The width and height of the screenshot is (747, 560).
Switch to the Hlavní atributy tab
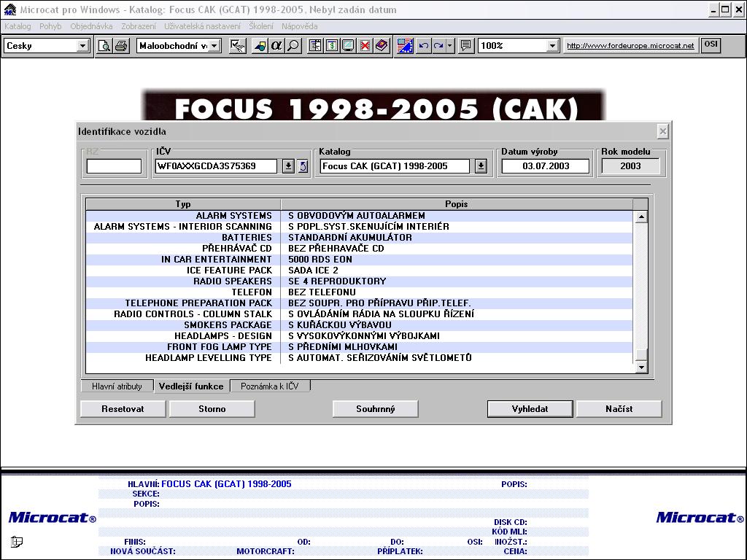(117, 386)
